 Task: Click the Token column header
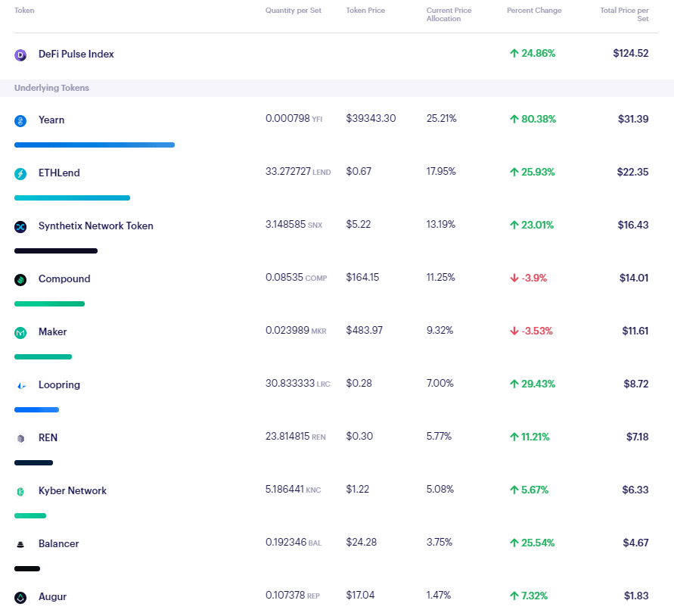(x=24, y=11)
